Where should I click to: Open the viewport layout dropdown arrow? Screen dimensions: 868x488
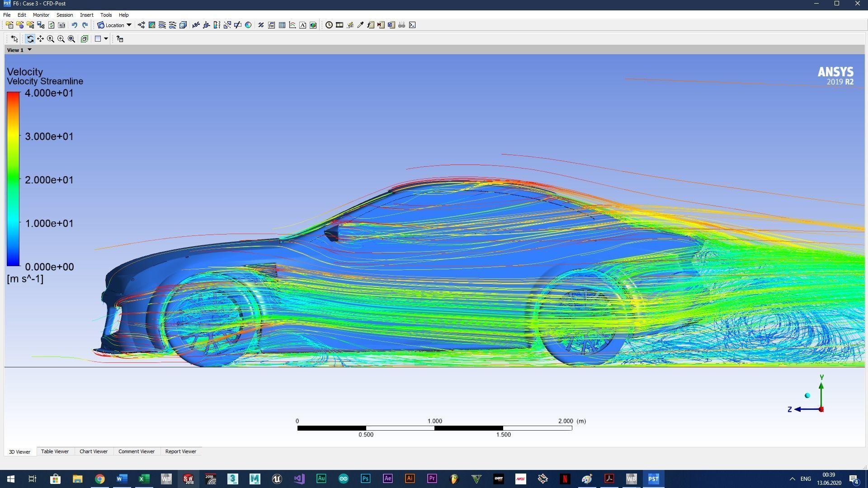105,39
